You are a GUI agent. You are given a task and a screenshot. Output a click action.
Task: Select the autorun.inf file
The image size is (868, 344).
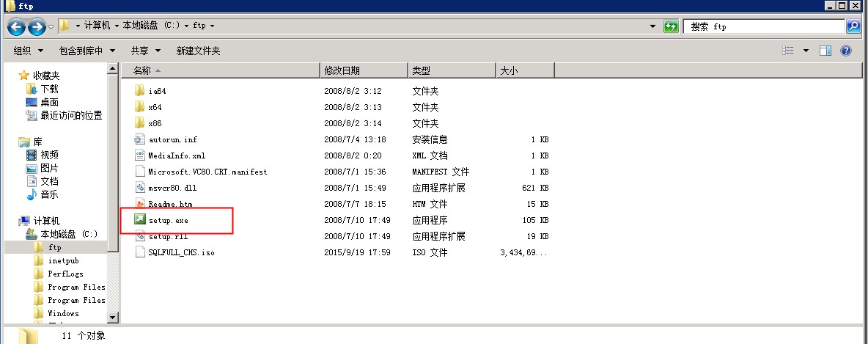pyautogui.click(x=172, y=139)
